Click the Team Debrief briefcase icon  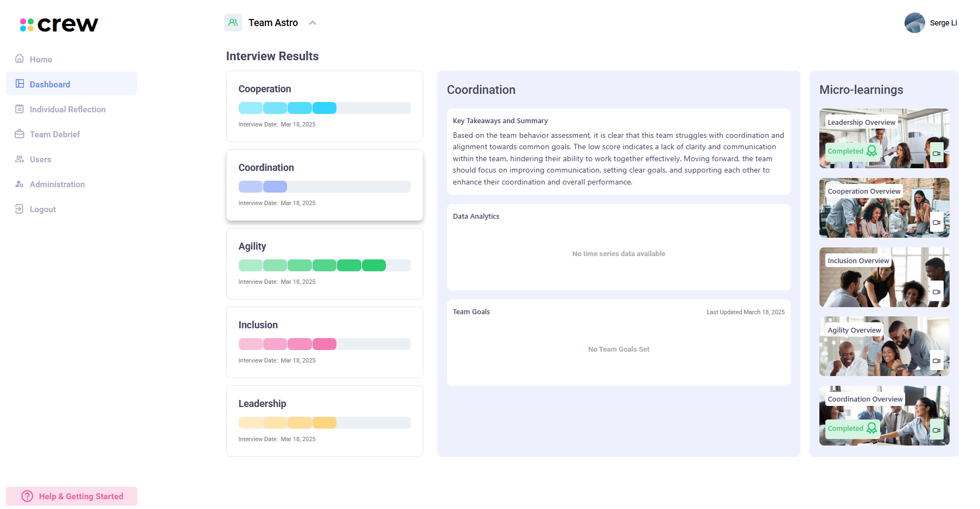click(x=20, y=134)
